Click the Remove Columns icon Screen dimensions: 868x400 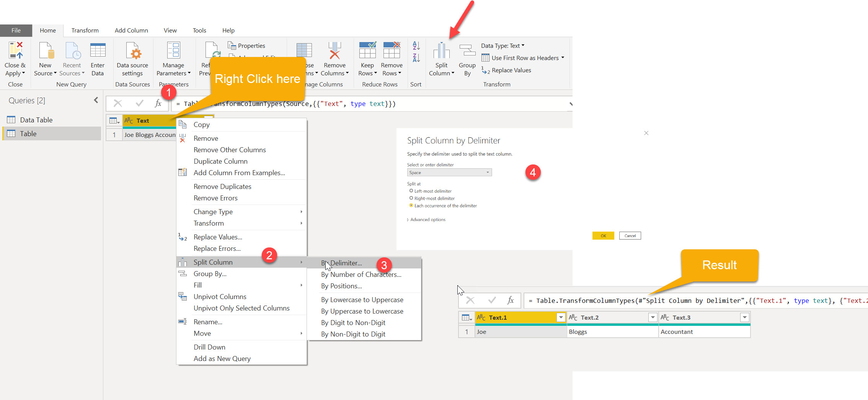tap(335, 50)
